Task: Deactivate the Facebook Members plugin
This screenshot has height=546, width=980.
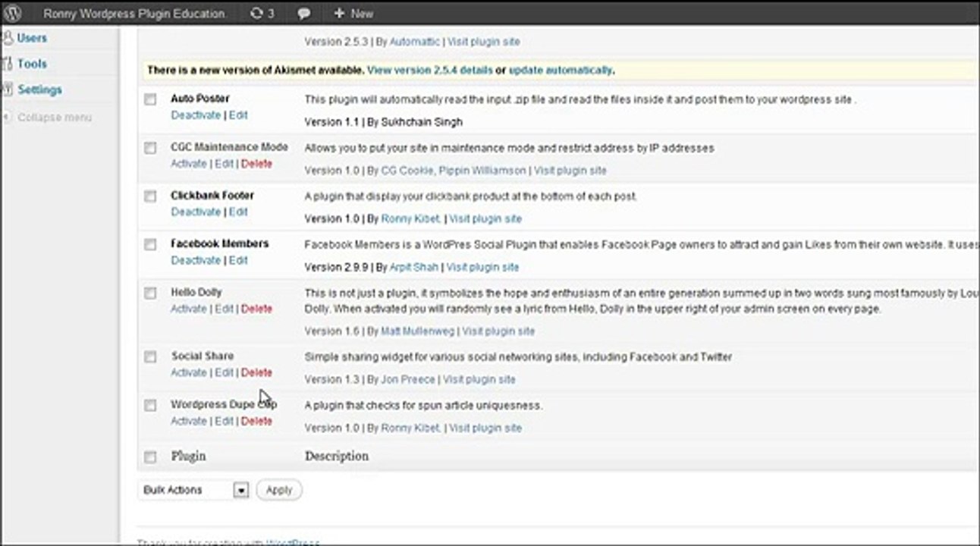Action: (x=196, y=260)
